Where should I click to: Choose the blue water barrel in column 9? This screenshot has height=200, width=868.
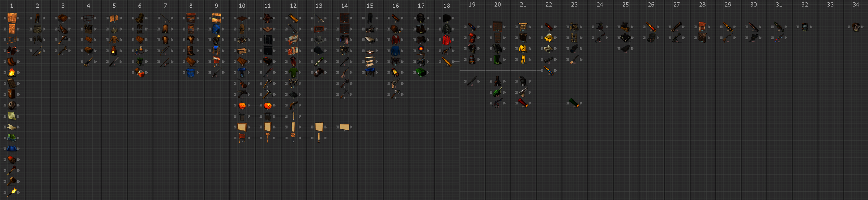point(216,29)
